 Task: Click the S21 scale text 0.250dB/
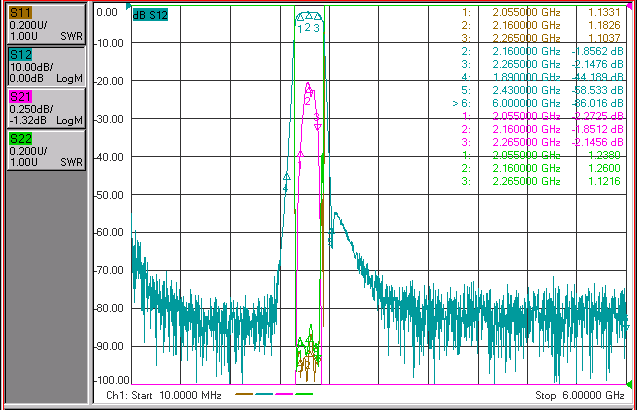(31, 109)
